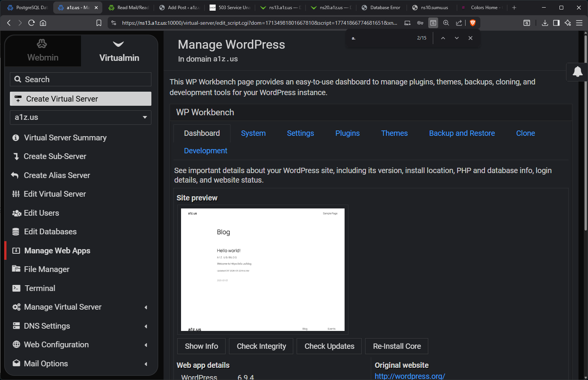This screenshot has height=380, width=588.
Task: Select Manage Web Apps in the sidebar
Action: click(x=57, y=250)
